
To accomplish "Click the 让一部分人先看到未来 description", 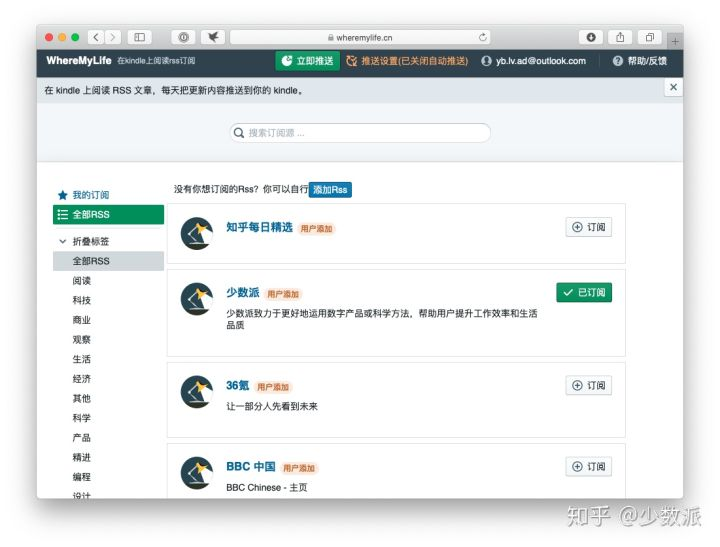I will [x=272, y=406].
